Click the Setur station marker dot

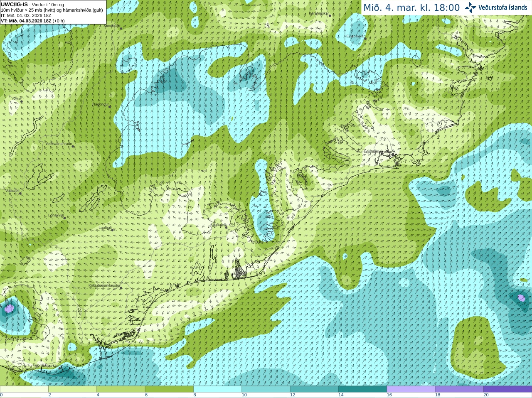tap(21, 101)
